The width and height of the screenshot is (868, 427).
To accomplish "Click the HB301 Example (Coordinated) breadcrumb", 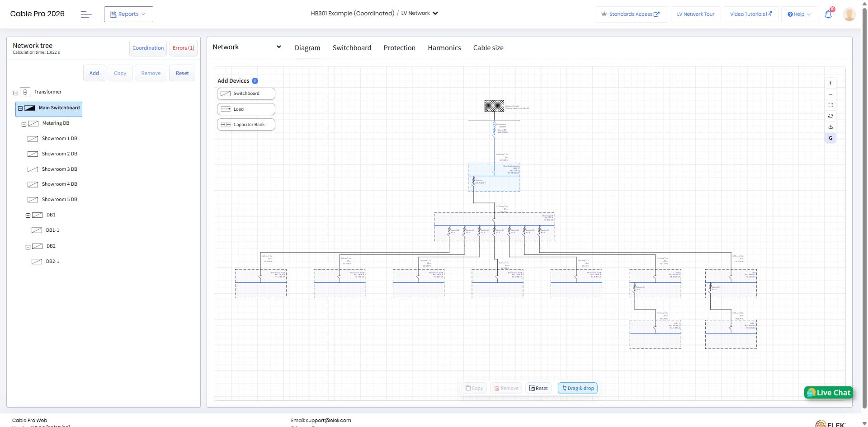I will tap(353, 13).
